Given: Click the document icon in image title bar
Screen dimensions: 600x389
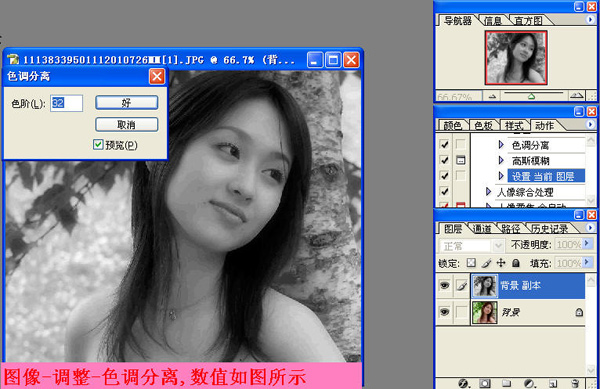Looking at the screenshot, I should (13, 60).
